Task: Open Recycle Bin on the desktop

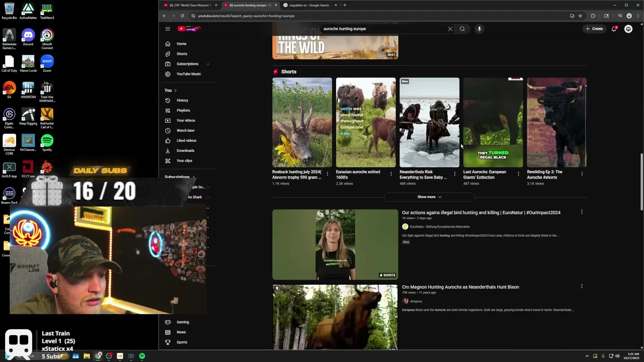Action: pyautogui.click(x=9, y=11)
